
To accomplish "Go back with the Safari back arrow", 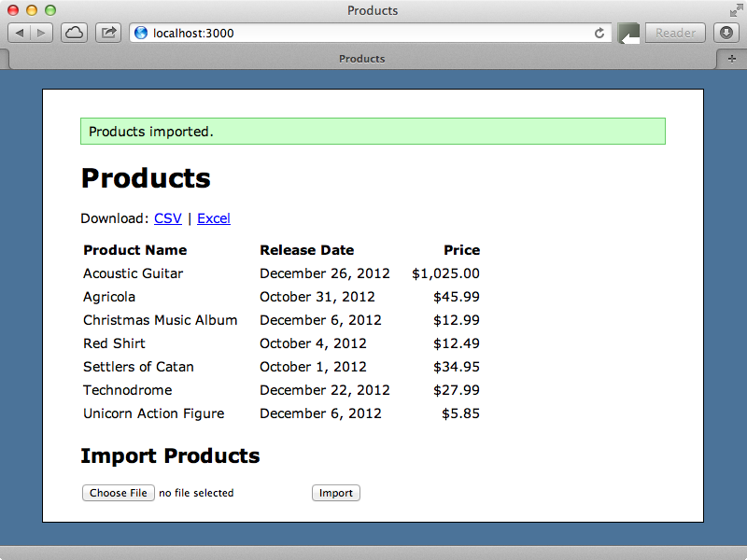I will tap(20, 33).
